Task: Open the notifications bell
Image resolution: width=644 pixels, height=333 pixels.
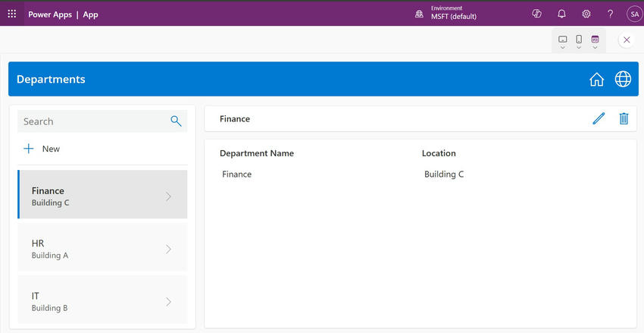Action: click(561, 14)
